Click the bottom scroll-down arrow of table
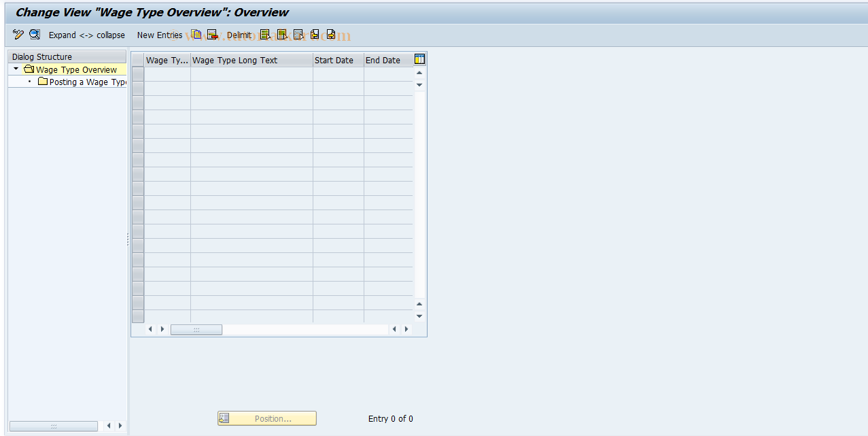Viewport: 868px width, 436px height. [x=419, y=316]
